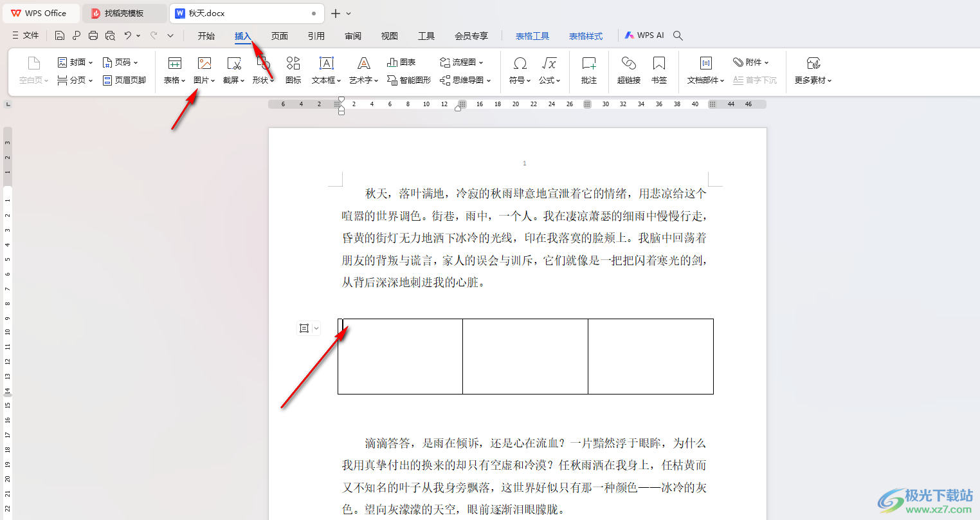Add a comment with 批注 icon
Viewport: 980px width, 520px height.
point(589,63)
